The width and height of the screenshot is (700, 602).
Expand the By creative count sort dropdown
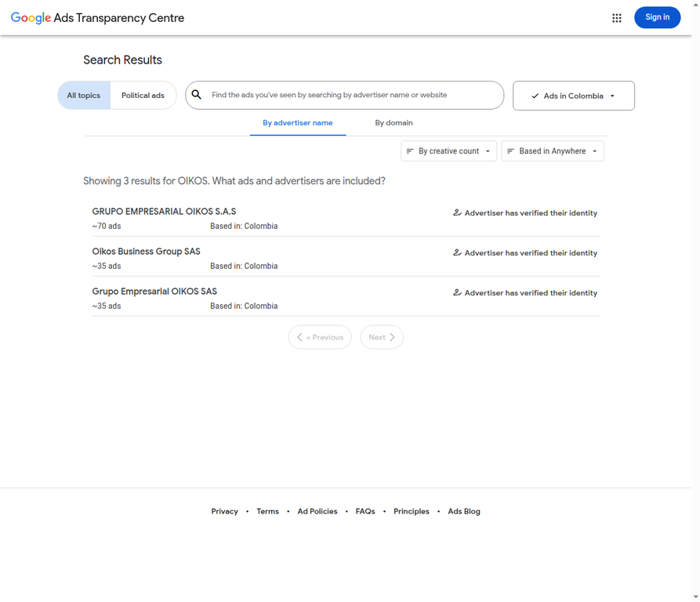click(x=448, y=150)
